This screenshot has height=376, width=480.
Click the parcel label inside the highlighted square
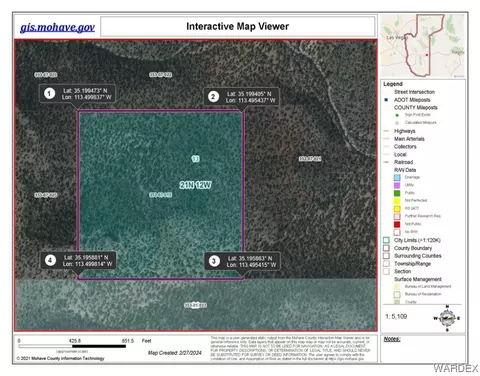(x=160, y=195)
